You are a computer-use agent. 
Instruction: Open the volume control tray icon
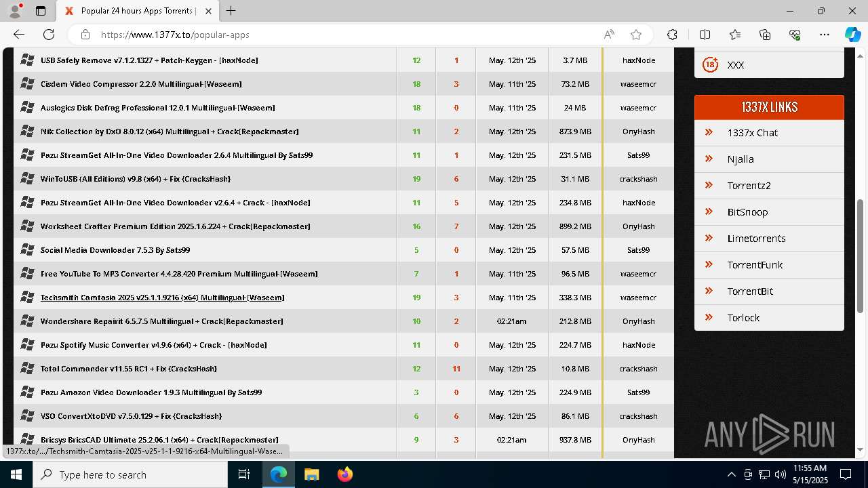point(780,474)
